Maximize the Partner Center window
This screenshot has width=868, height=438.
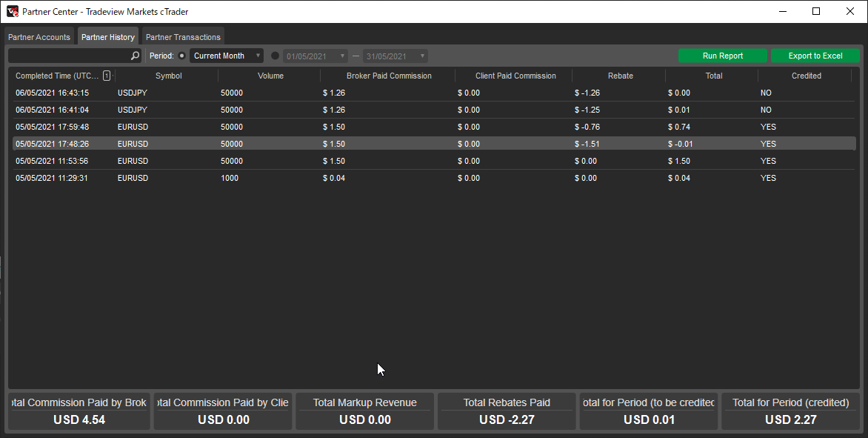(816, 12)
